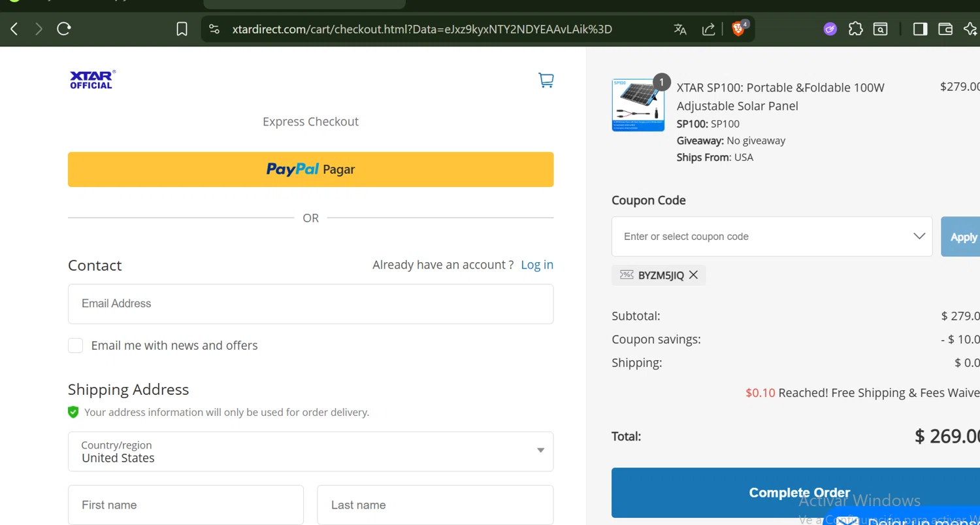
Task: Click the Coupon savings label
Action: pyautogui.click(x=656, y=339)
